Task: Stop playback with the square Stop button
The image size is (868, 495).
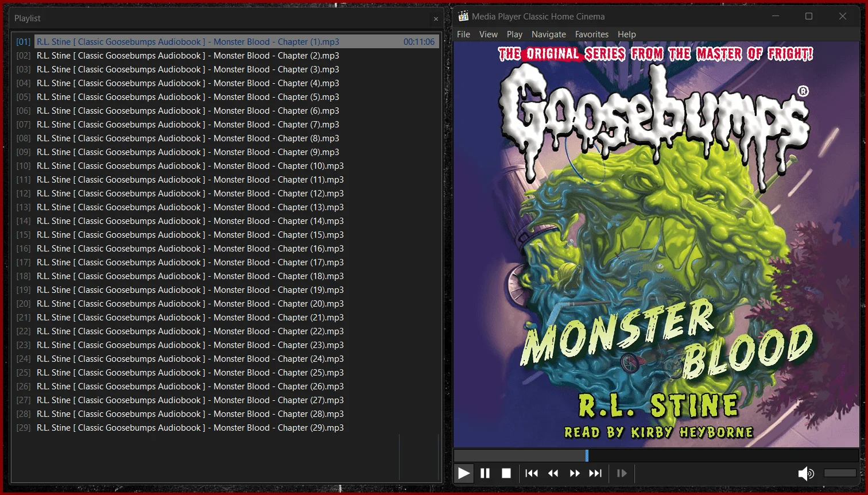Action: (x=506, y=473)
